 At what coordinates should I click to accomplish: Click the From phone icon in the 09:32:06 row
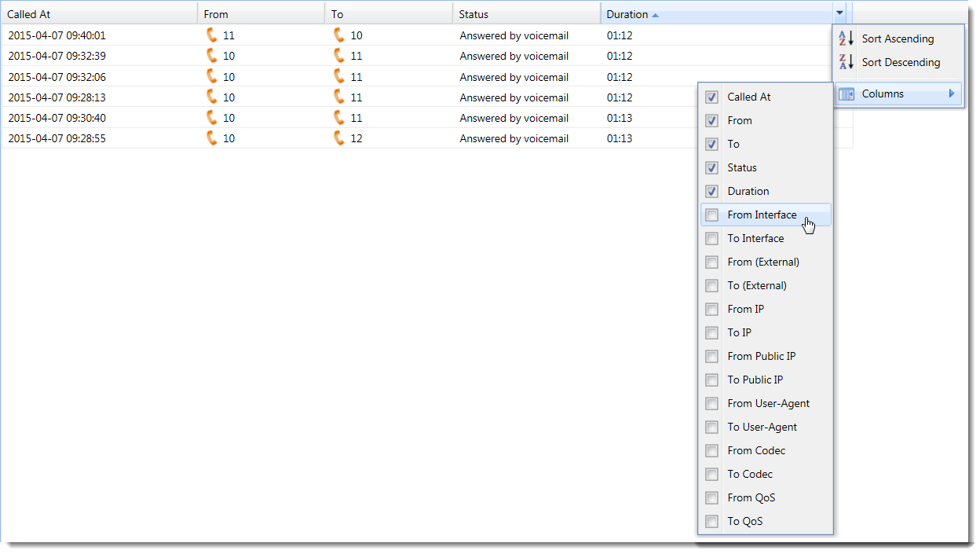tap(211, 76)
